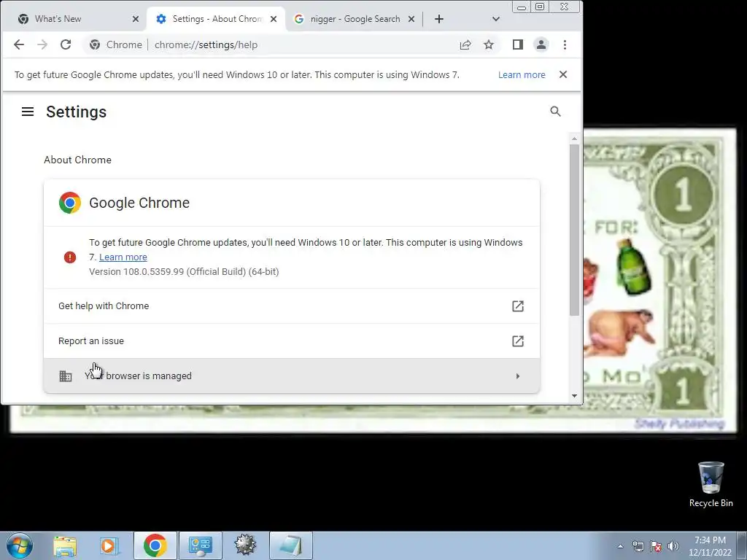Click the external link icon for Get help
The width and height of the screenshot is (747, 560).
(518, 306)
